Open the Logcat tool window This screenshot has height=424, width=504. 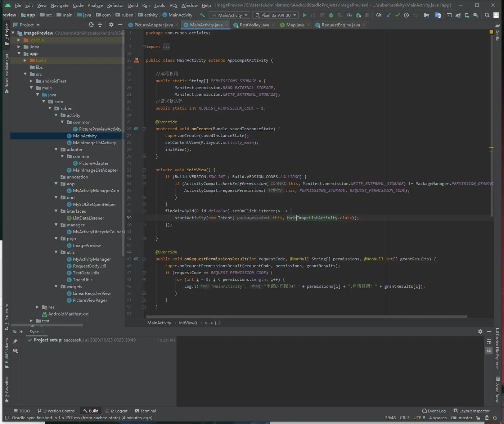116,411
